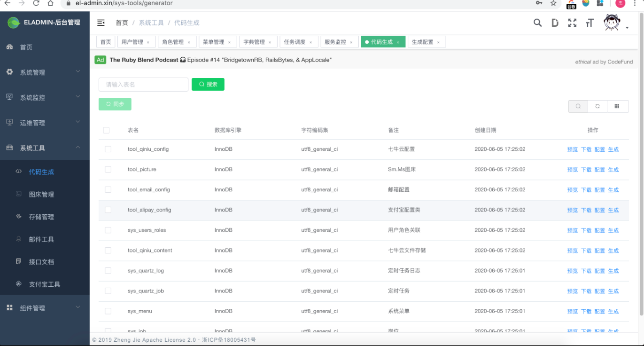Click the table name input field
The width and height of the screenshot is (644, 346).
[x=143, y=84]
